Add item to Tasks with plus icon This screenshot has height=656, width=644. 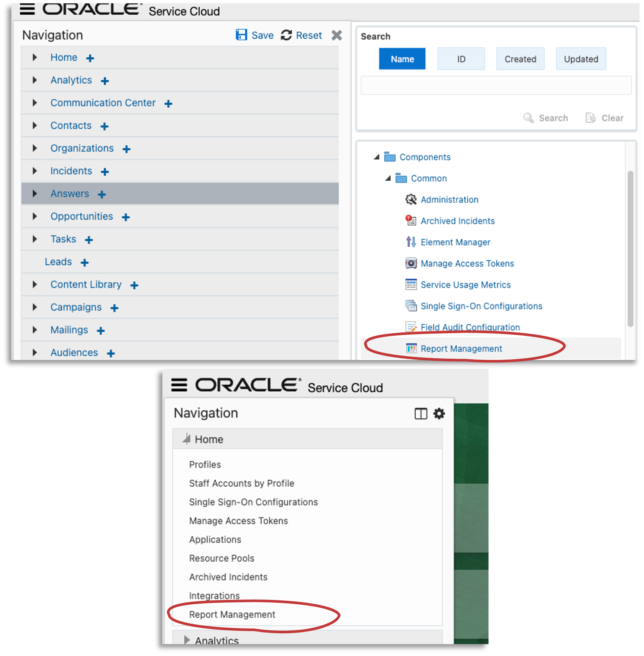[89, 240]
